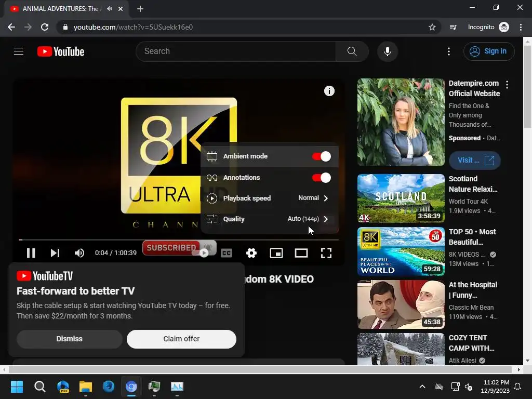This screenshot has width=532, height=399.
Task: Open File Explorer from taskbar
Action: (x=86, y=387)
